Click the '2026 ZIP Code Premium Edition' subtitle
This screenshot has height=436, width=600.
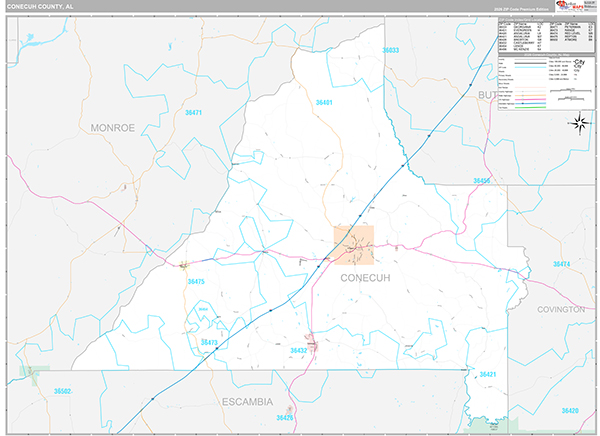520,10
